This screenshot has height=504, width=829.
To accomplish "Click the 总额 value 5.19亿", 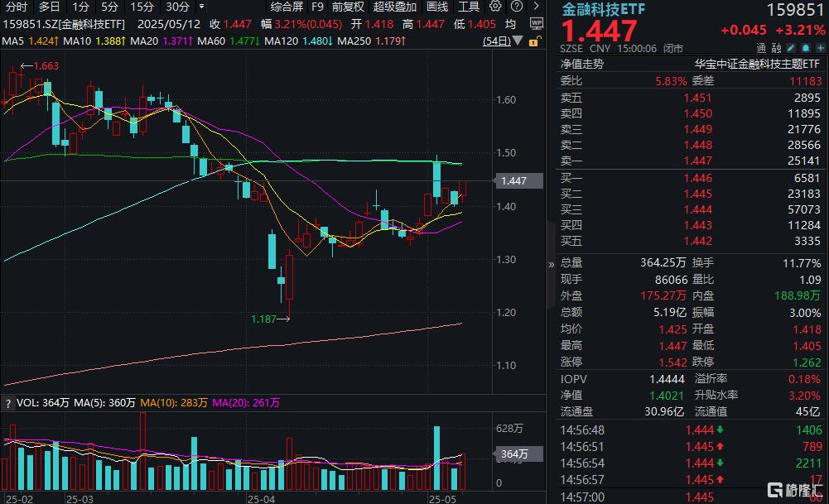I will tap(669, 312).
